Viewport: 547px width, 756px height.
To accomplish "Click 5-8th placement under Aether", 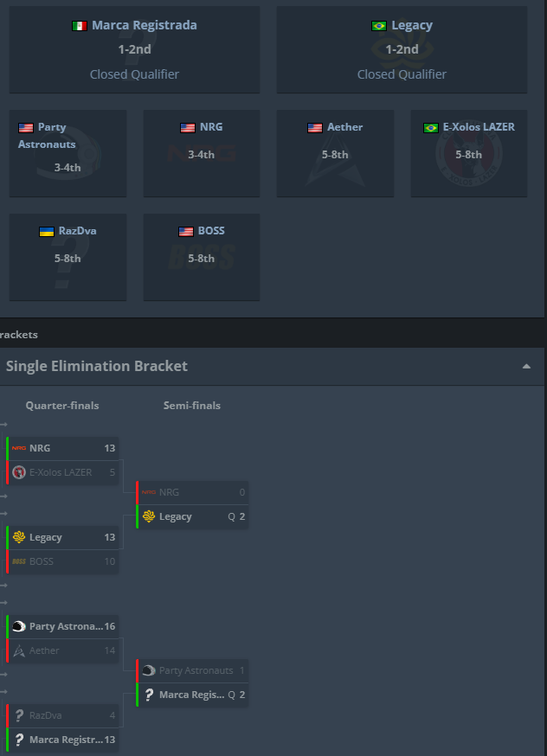I will click(x=335, y=155).
